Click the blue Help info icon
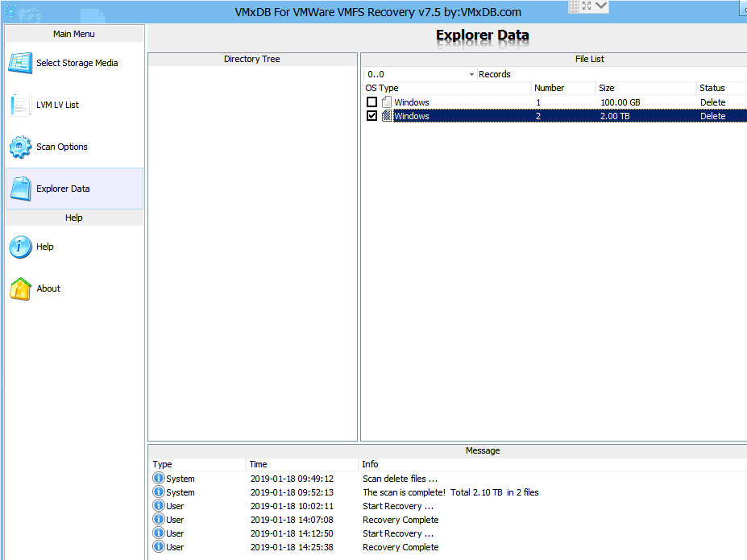 point(20,247)
